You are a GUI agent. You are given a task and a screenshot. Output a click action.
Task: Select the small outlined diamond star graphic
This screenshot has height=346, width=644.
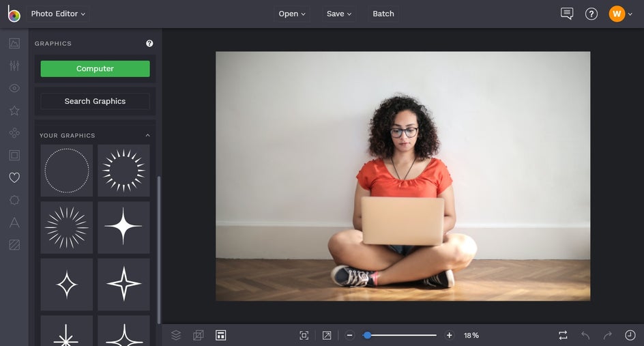[x=67, y=285]
